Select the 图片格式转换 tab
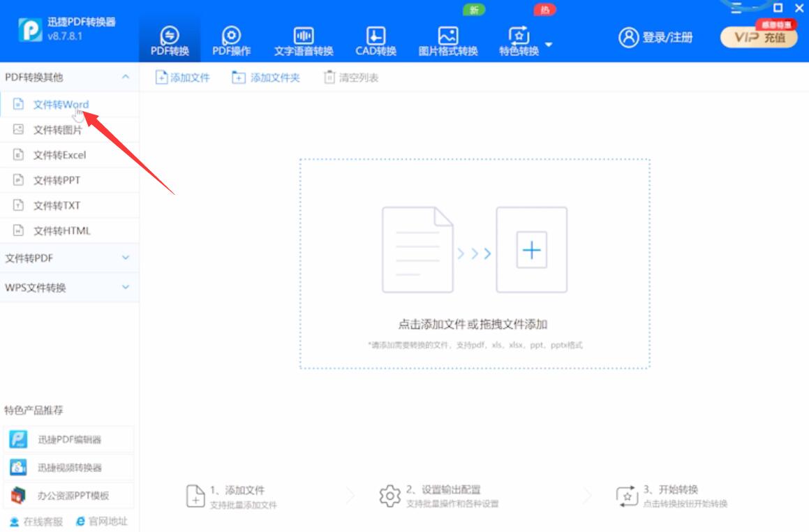This screenshot has height=532, width=809. pyautogui.click(x=448, y=40)
